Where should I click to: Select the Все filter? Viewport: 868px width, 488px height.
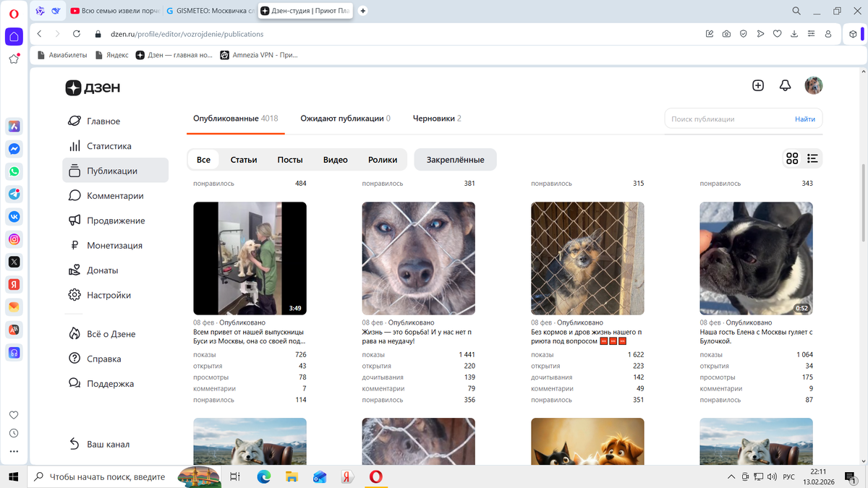[x=203, y=160]
